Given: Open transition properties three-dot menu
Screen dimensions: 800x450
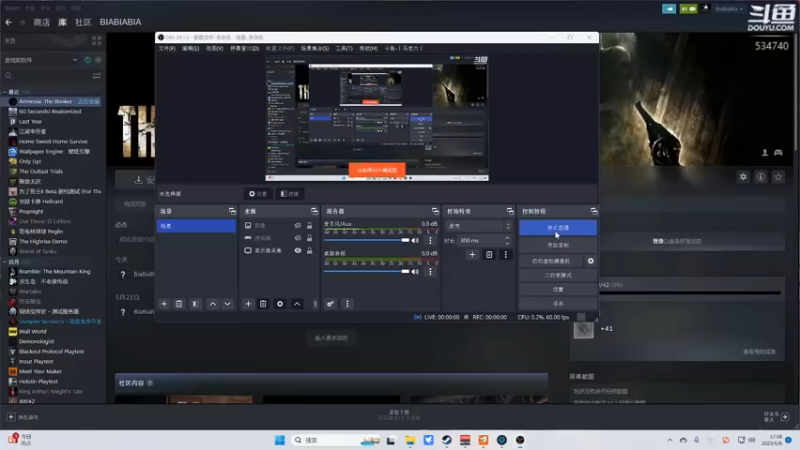Looking at the screenshot, I should click(506, 255).
